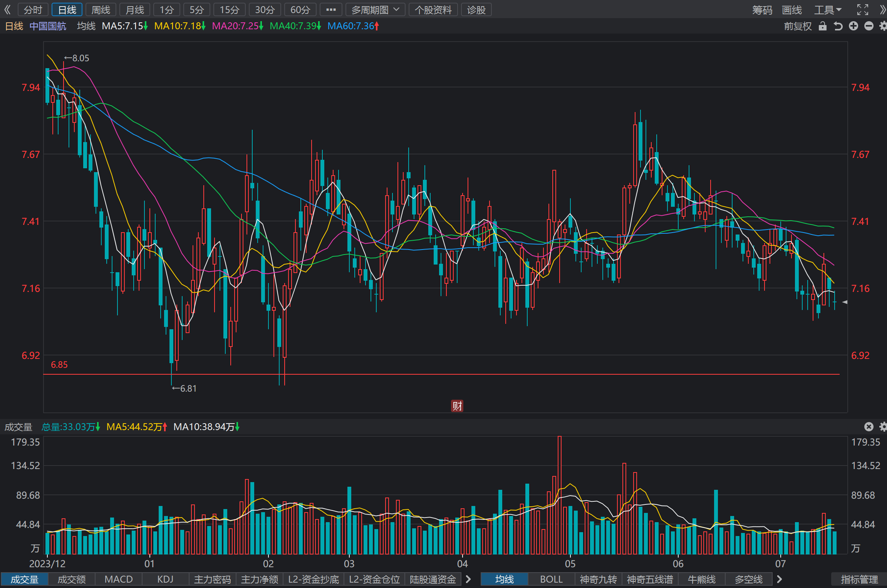Zoom in chart with plus icon
This screenshot has height=588, width=887.
coord(853,26)
